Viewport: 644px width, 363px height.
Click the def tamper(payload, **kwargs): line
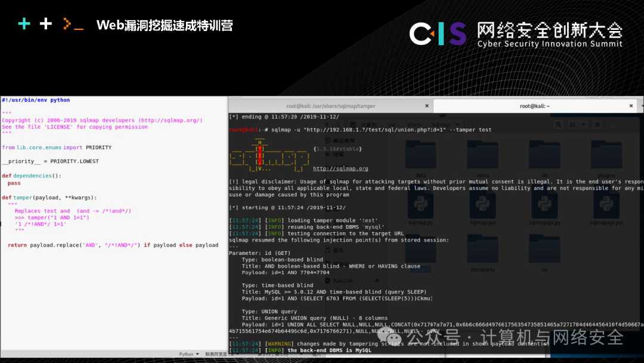pos(49,198)
